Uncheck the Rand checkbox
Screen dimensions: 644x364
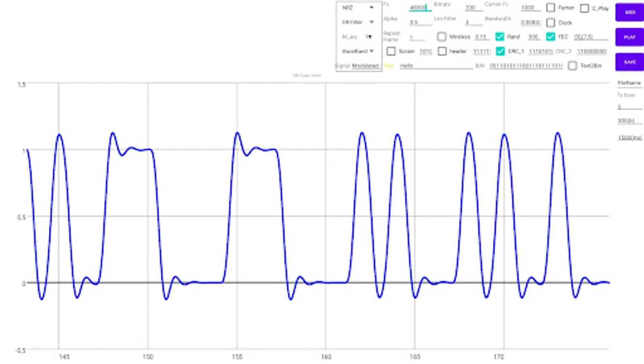tap(500, 37)
